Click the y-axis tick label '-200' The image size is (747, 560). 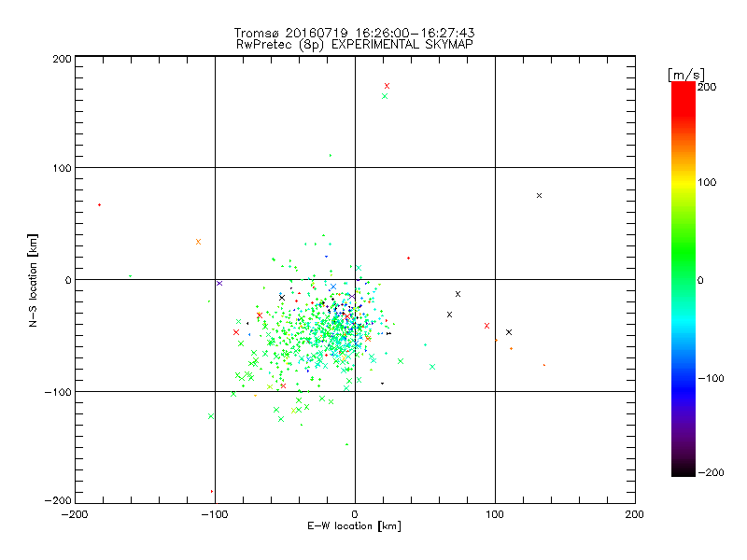click(58, 500)
